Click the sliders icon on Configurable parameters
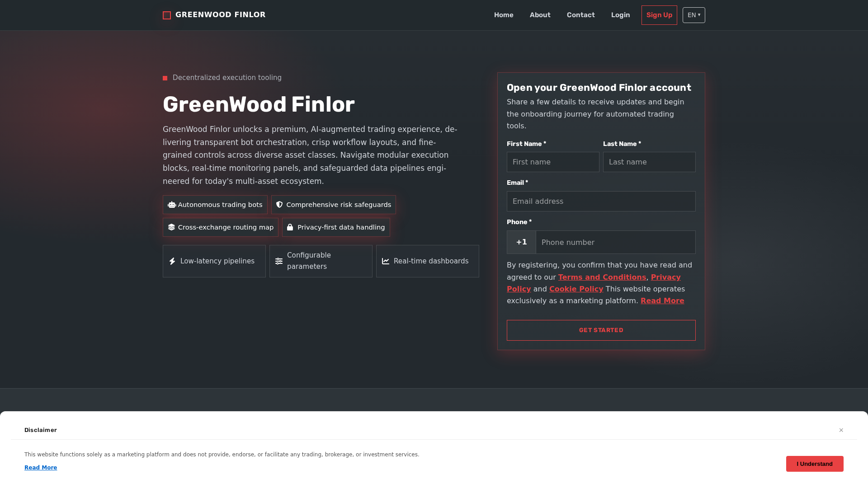The width and height of the screenshot is (868, 488). tap(279, 261)
